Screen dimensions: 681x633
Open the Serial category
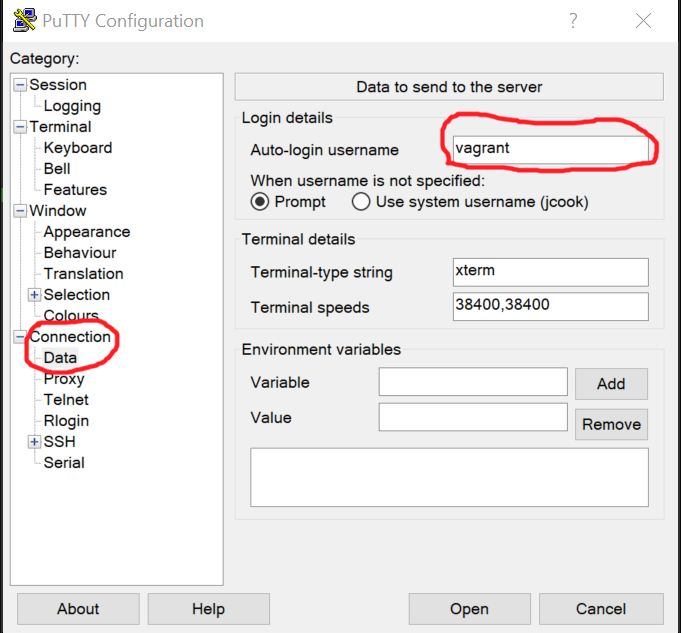[64, 463]
